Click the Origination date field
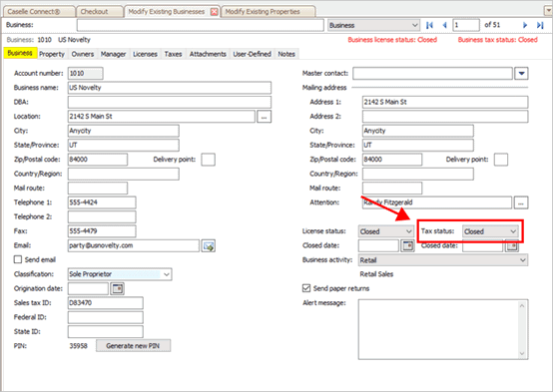Image resolution: width=553 pixels, height=392 pixels. point(88,288)
